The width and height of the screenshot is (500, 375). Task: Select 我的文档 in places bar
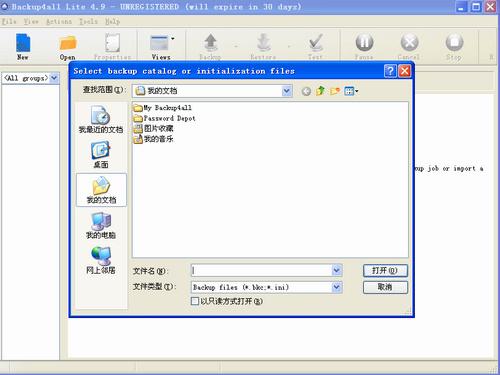tap(101, 190)
